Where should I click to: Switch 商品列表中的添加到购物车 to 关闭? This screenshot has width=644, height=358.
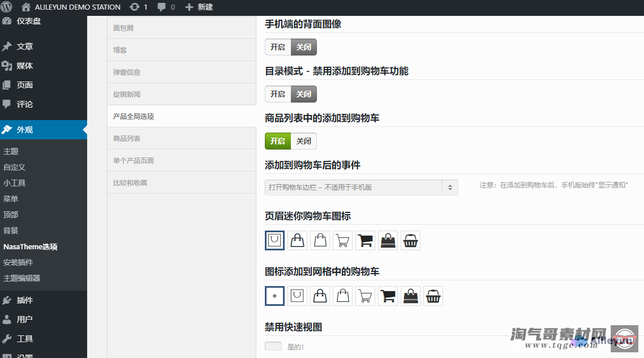tap(304, 141)
